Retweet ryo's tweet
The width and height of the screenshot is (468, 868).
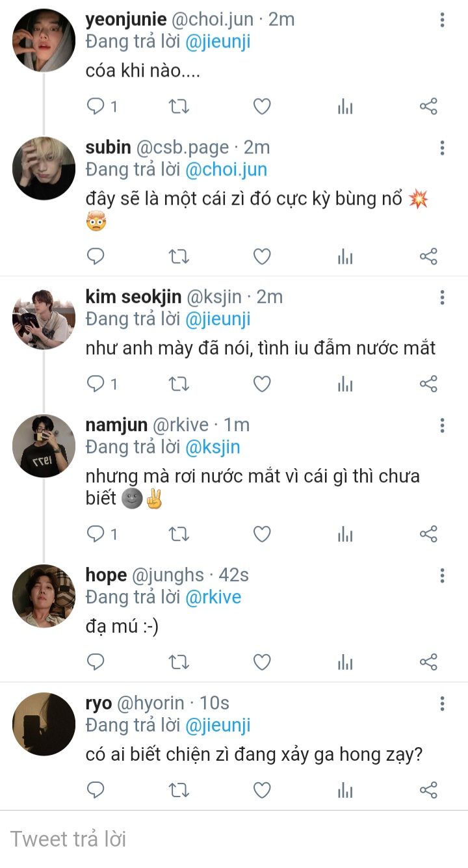179,791
